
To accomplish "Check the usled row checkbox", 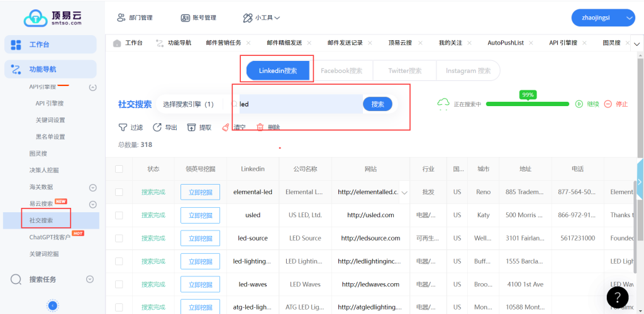I will point(119,215).
